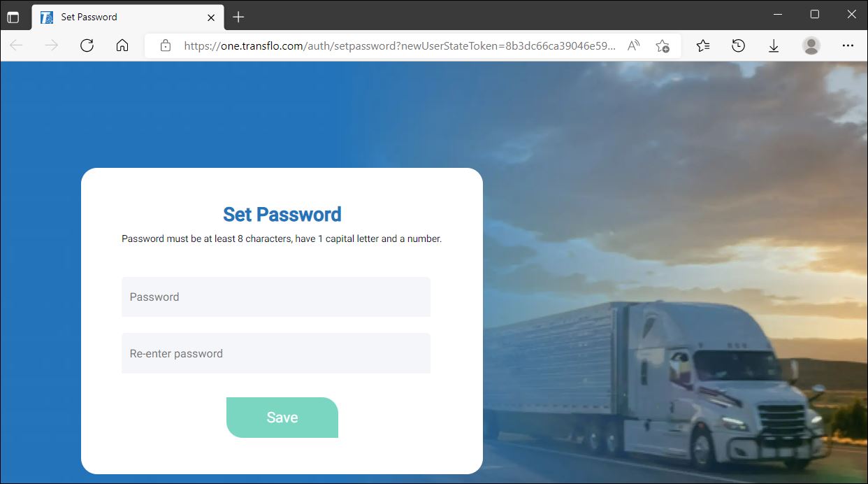This screenshot has height=484, width=868.
Task: Close the Set Password tab
Action: (211, 17)
